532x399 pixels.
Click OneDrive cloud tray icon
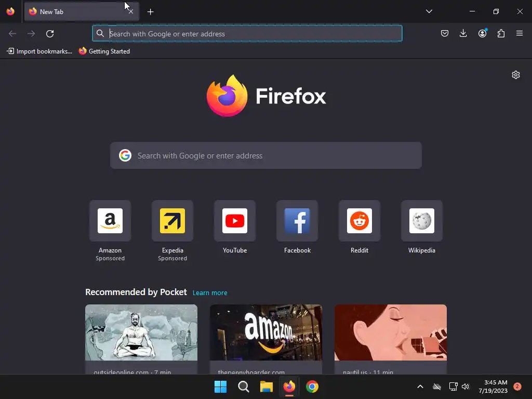(x=437, y=387)
